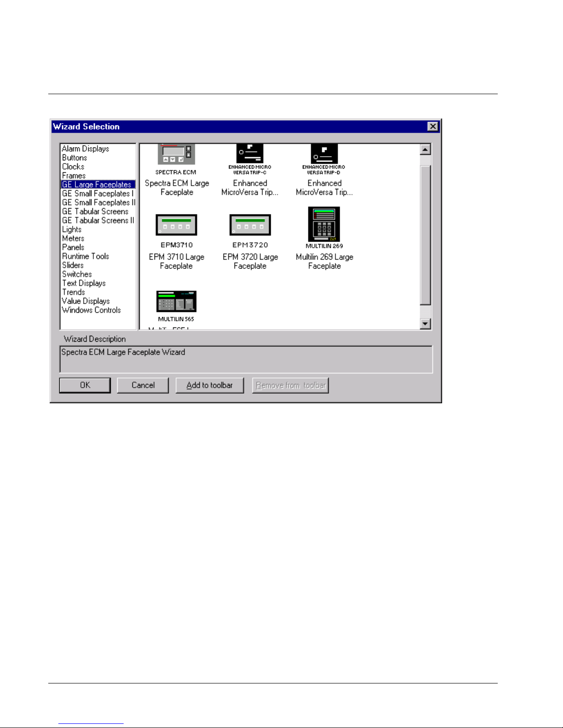Pick the Multilin 565 faceplate icon
The image size is (563, 728).
(176, 301)
